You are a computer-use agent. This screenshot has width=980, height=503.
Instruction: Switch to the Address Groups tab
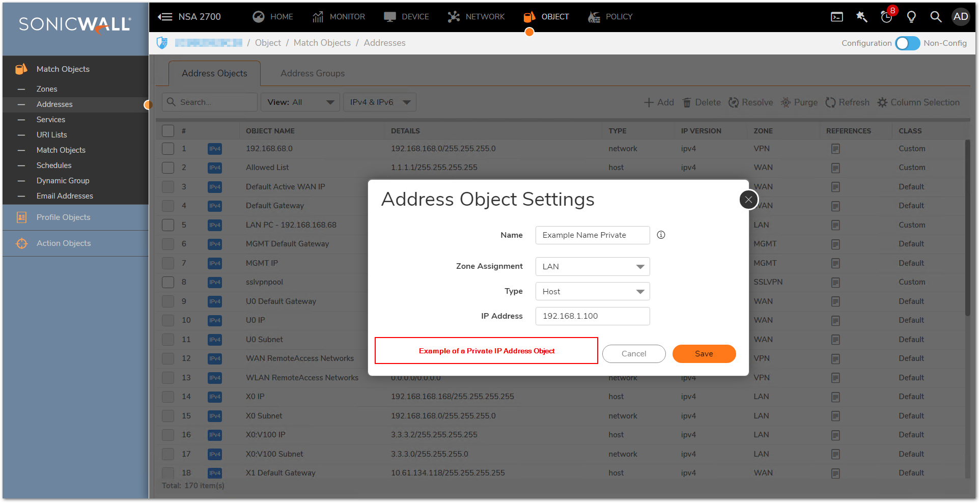(x=313, y=73)
